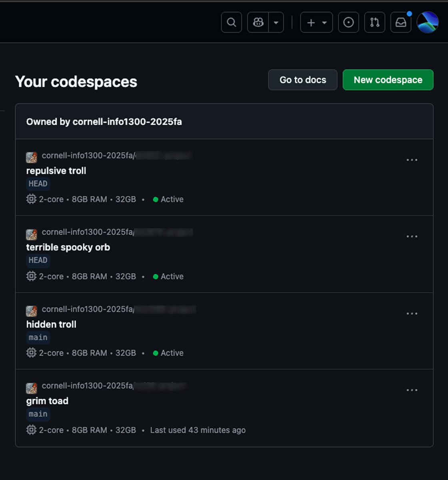Screen dimensions: 448x480
Task: Click the machine chip icon for repulsive troll
Action: [x=31, y=199]
